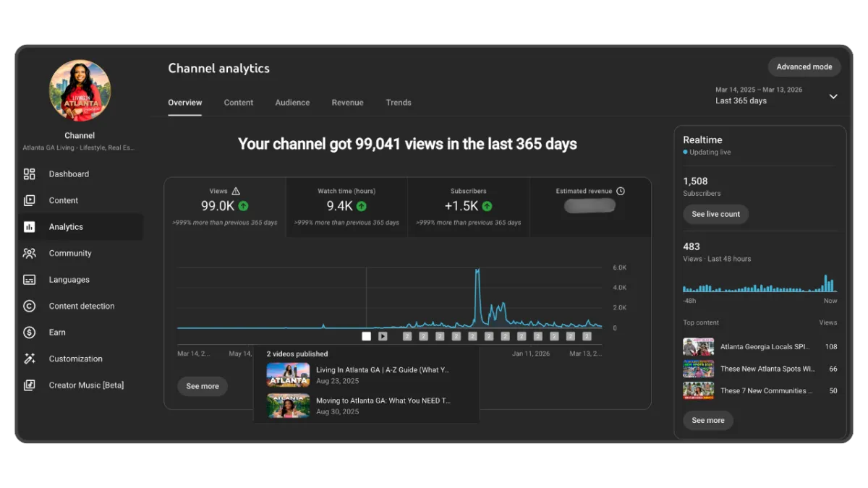Viewport: 868px width, 488px height.
Task: Click the Creator Music [Beta] label
Action: (86, 385)
